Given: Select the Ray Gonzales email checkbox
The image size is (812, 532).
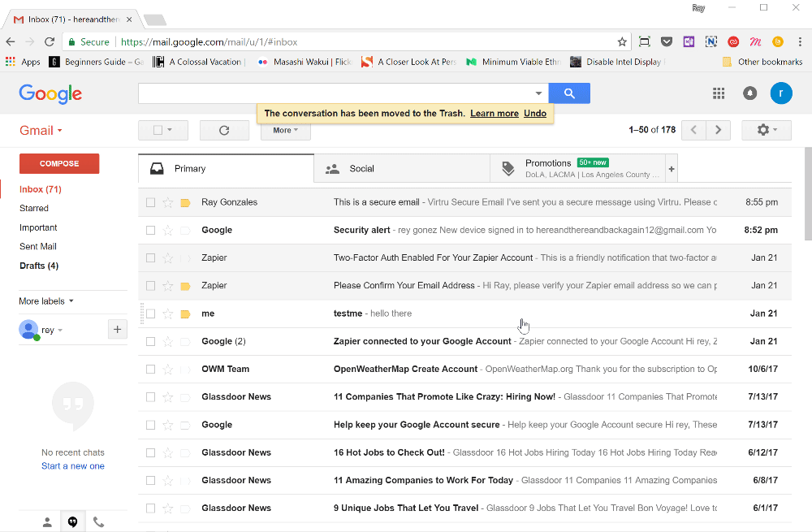Looking at the screenshot, I should [151, 202].
